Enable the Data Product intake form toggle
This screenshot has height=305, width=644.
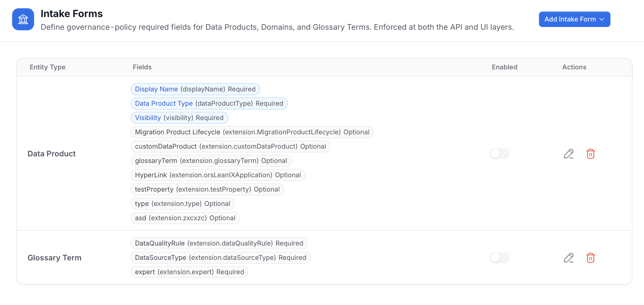click(x=500, y=154)
